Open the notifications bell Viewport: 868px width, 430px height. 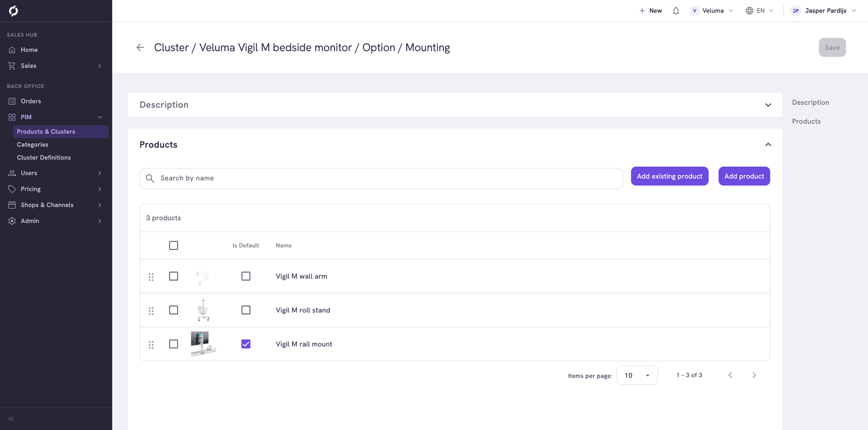point(676,10)
